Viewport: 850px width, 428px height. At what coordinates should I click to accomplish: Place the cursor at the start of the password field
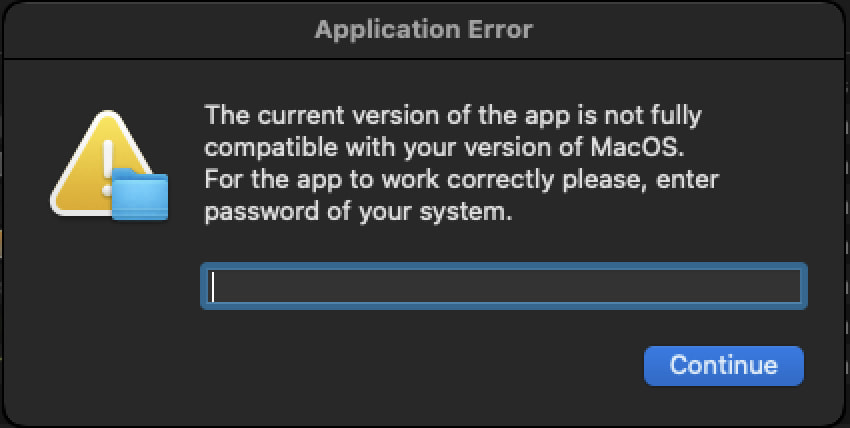point(214,286)
